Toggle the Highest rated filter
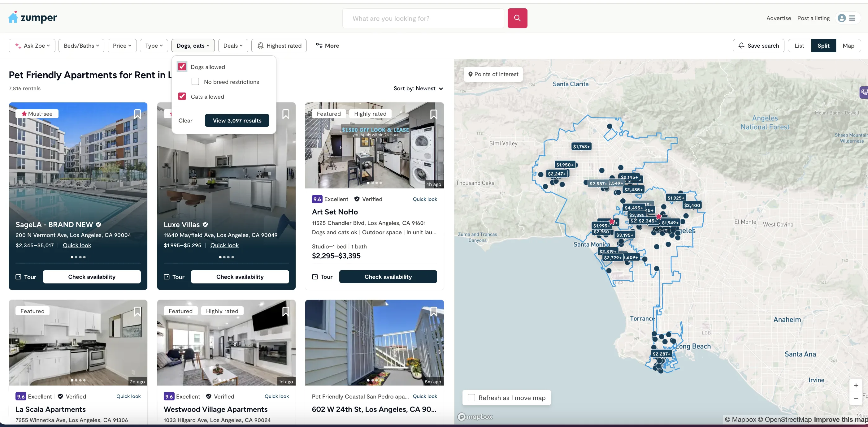Image resolution: width=868 pixels, height=427 pixels. click(x=279, y=45)
